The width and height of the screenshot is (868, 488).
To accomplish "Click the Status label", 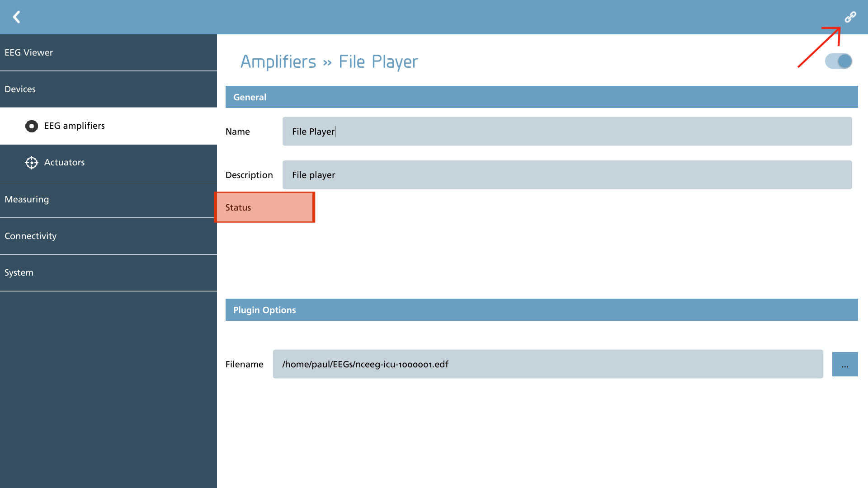I will tap(238, 207).
